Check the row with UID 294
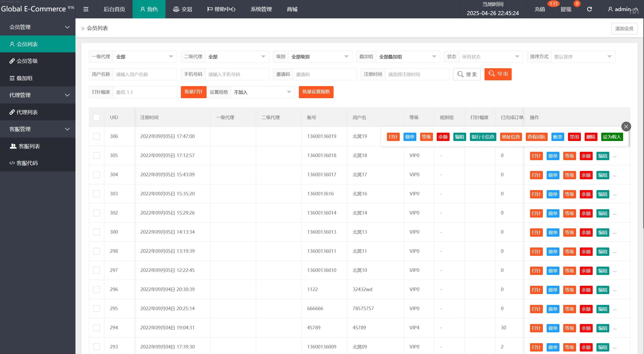Viewport: 644px width, 354px height. (x=96, y=328)
